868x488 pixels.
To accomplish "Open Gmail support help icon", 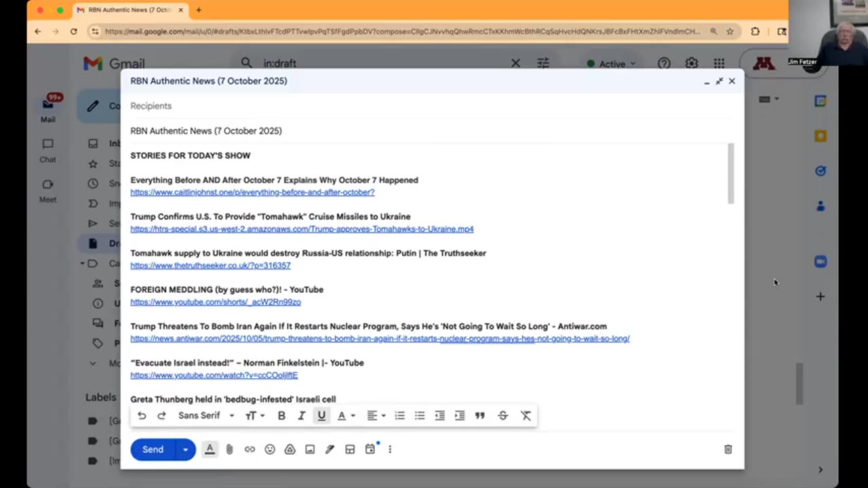I will pos(664,63).
